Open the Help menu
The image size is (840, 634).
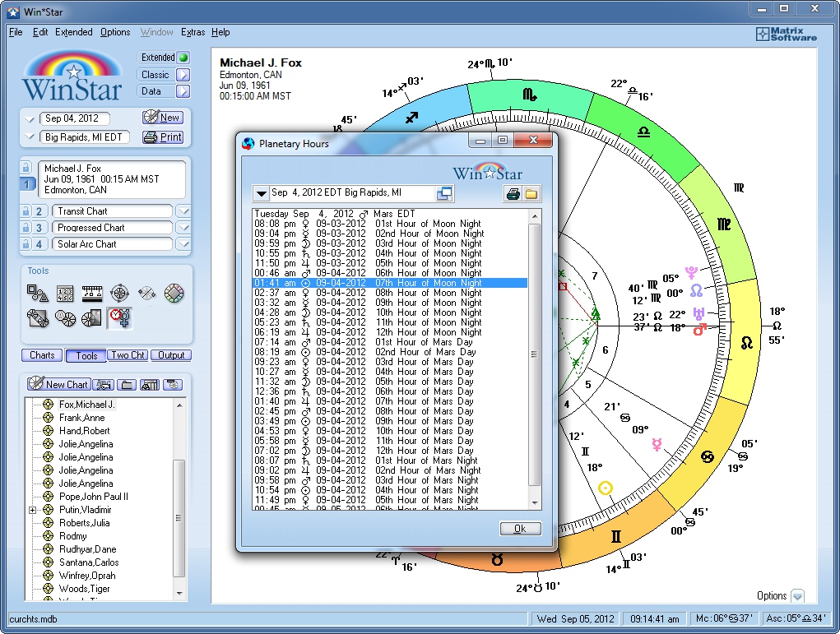[x=220, y=32]
